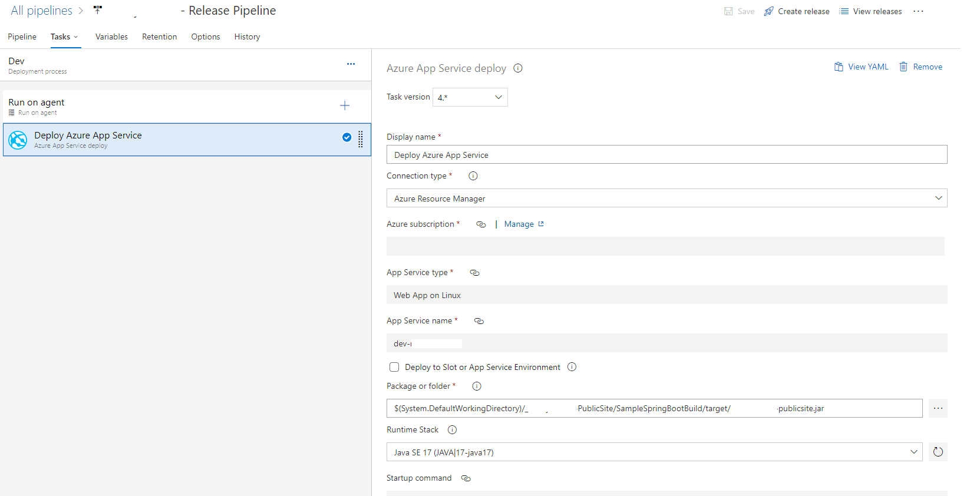Screen dimensions: 980x496
Task: Click the Web App on Linux field
Action: click(x=666, y=295)
